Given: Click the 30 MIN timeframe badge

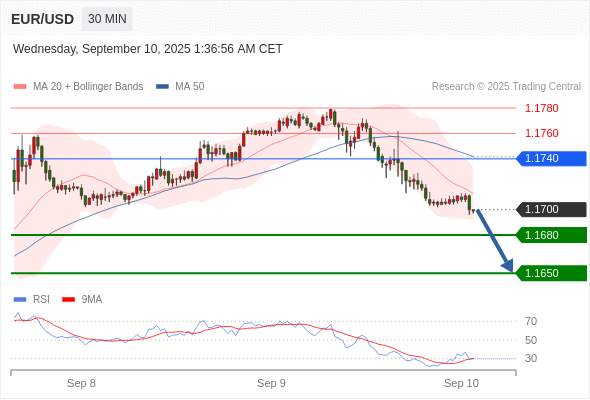Looking at the screenshot, I should [x=107, y=18].
